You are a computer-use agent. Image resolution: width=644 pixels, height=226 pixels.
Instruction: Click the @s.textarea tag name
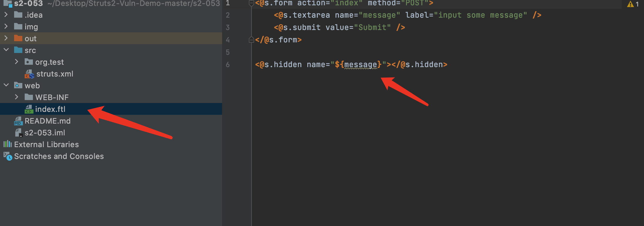pyautogui.click(x=304, y=15)
